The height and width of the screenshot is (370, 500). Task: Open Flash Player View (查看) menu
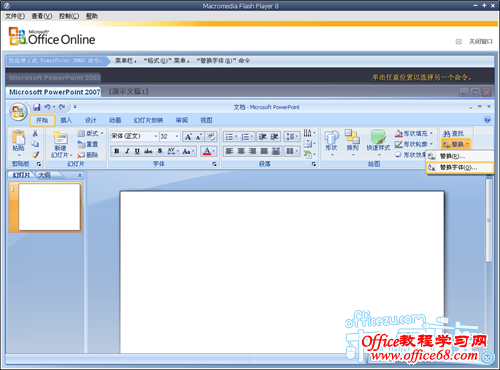[42, 16]
